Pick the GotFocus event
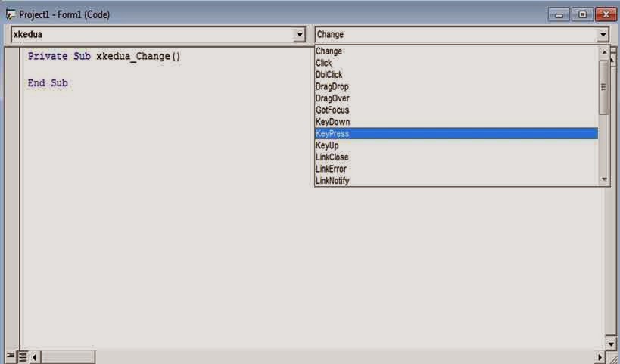Image resolution: width=620 pixels, height=364 pixels. 456,110
